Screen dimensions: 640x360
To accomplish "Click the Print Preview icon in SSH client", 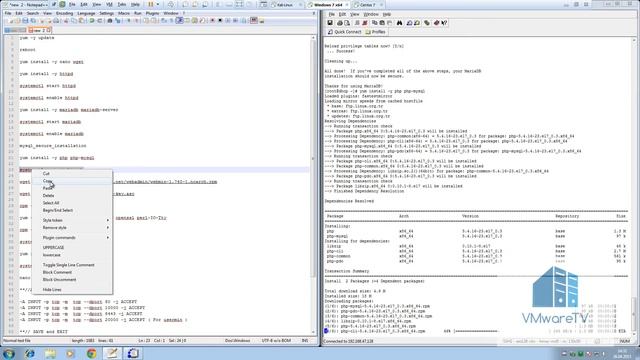I will [x=347, y=23].
